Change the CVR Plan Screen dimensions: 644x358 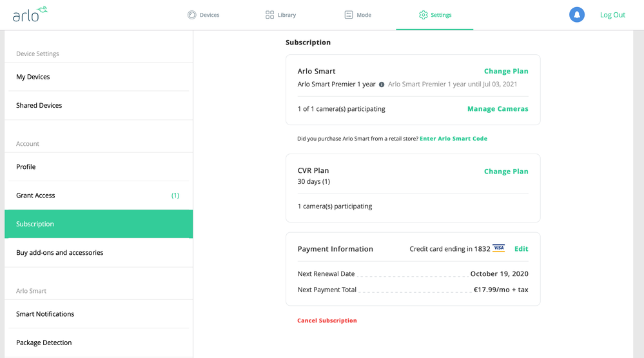tap(506, 172)
